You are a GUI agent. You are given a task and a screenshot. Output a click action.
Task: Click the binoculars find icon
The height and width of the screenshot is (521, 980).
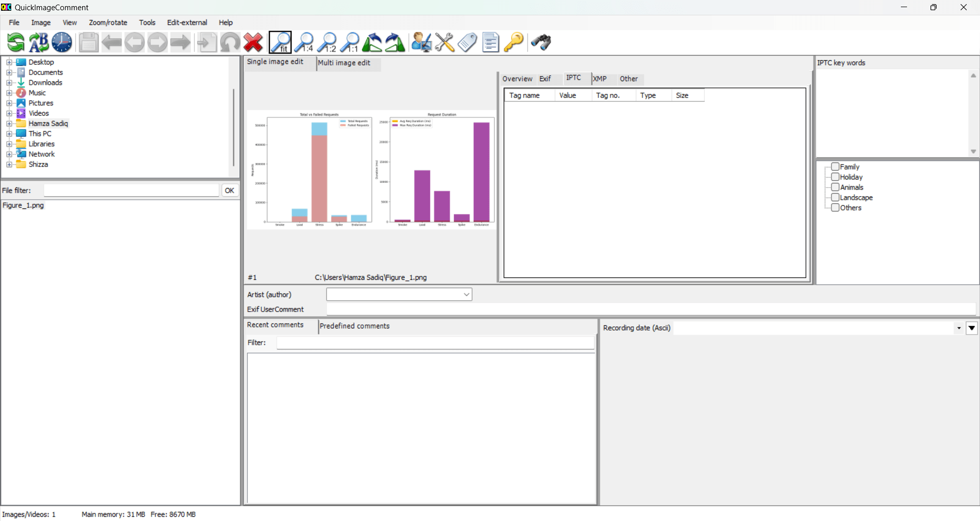click(x=541, y=42)
